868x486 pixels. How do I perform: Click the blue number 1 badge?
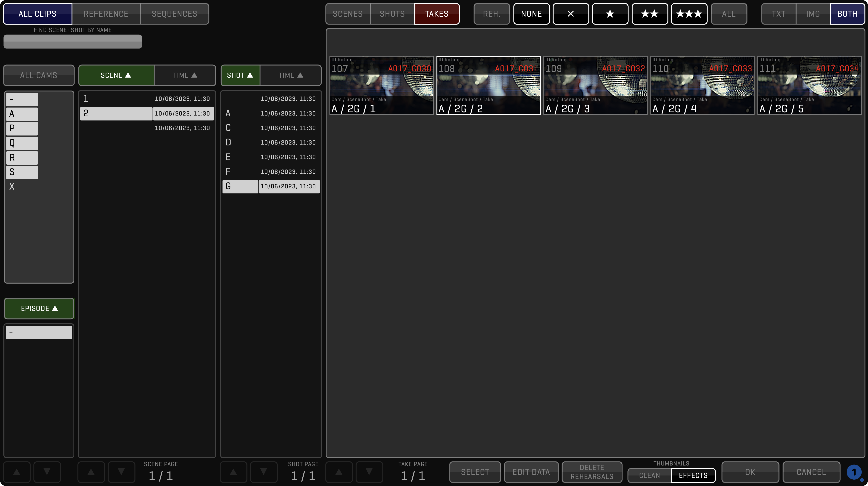[x=854, y=472]
